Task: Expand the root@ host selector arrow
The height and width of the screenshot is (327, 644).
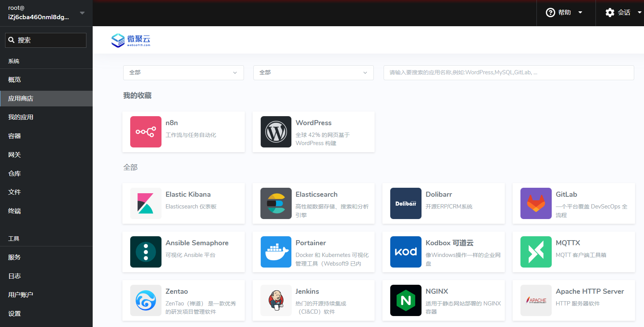Action: 82,13
